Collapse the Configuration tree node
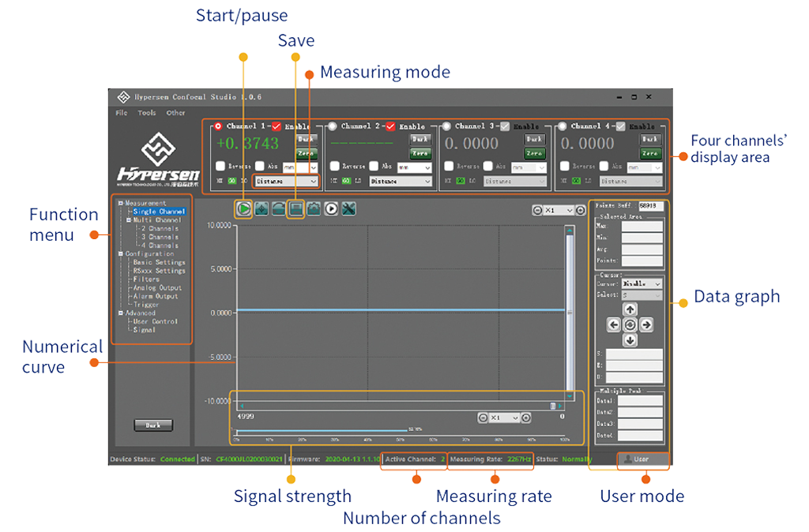Viewport: 809px width, 532px height. tap(121, 253)
